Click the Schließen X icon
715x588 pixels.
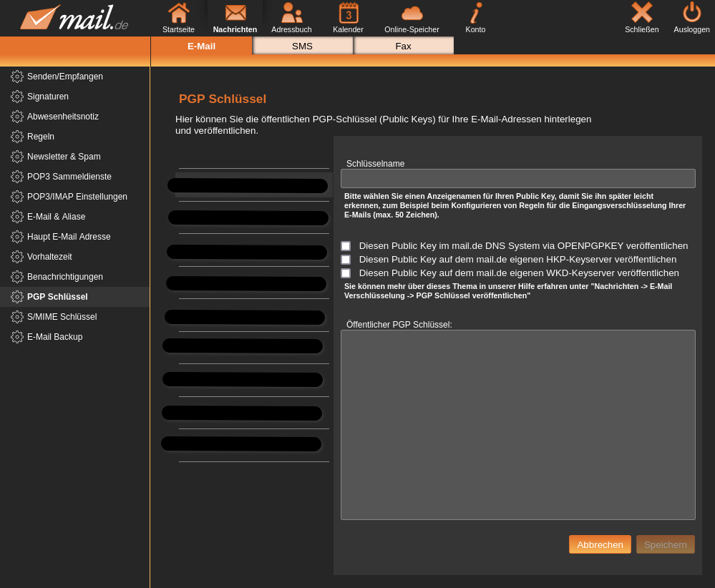pyautogui.click(x=641, y=13)
